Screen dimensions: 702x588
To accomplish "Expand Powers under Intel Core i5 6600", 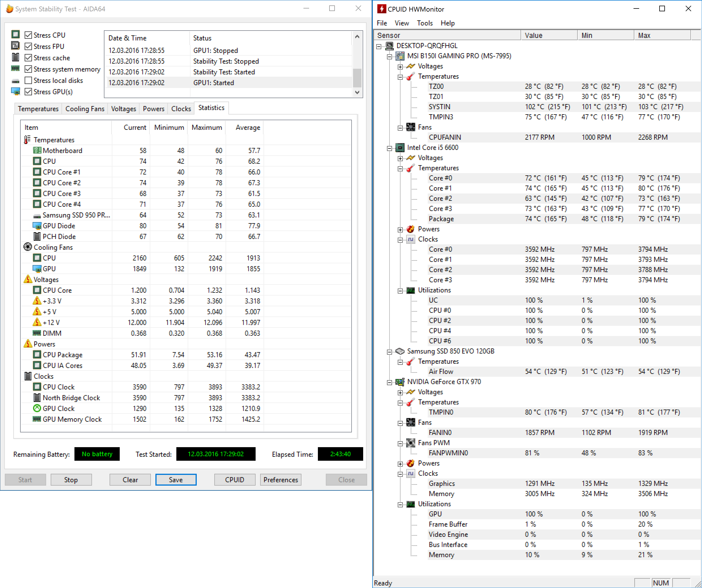I will pyautogui.click(x=400, y=230).
